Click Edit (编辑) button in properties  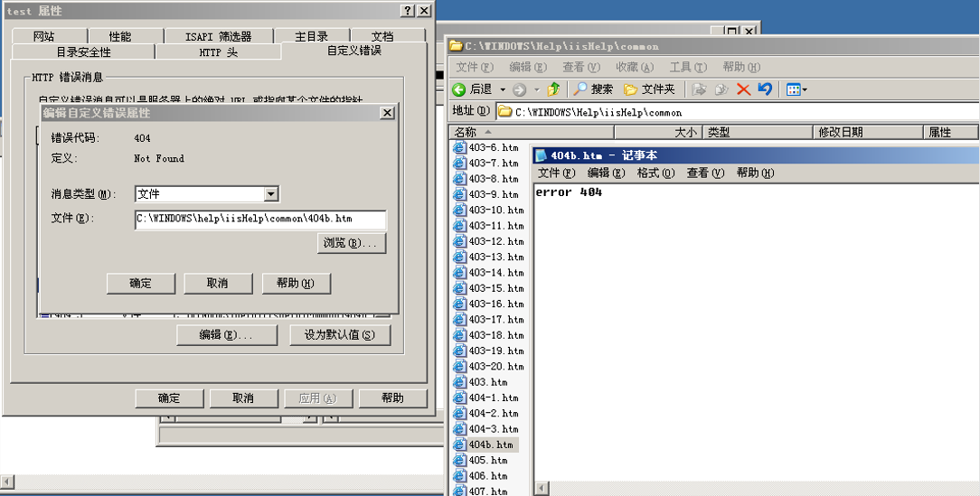click(x=227, y=335)
